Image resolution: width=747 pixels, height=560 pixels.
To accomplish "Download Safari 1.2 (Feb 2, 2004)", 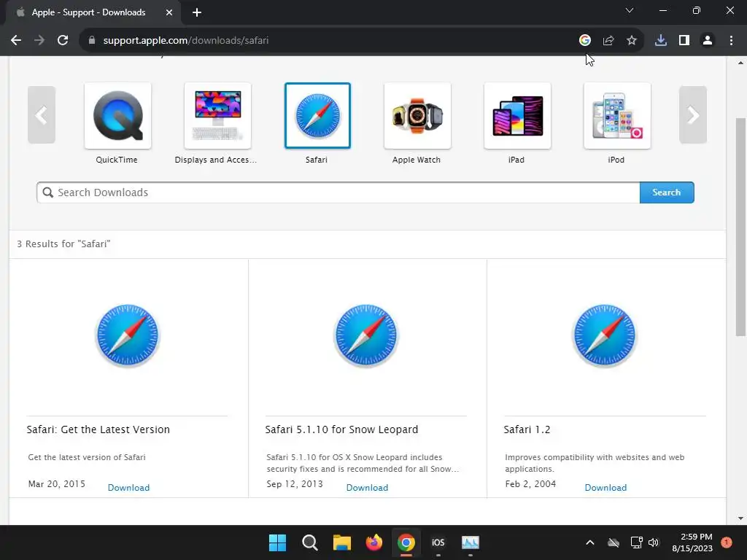I will [x=605, y=488].
